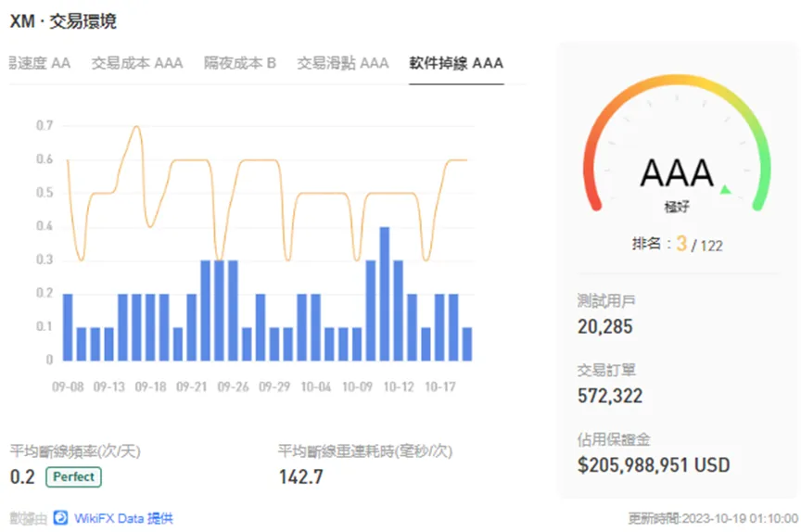This screenshot has width=801, height=532.
Task: Click the 09-18 date label
Action: click(151, 387)
